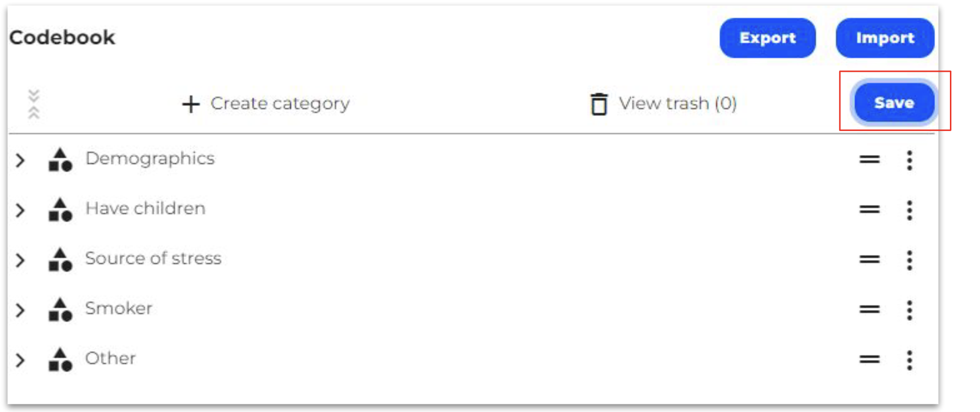980x412 pixels.
Task: Click the Import button
Action: (x=885, y=38)
